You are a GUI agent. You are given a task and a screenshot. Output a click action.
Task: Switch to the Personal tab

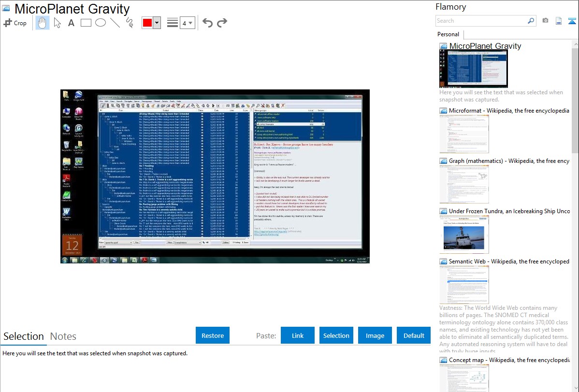tap(448, 34)
